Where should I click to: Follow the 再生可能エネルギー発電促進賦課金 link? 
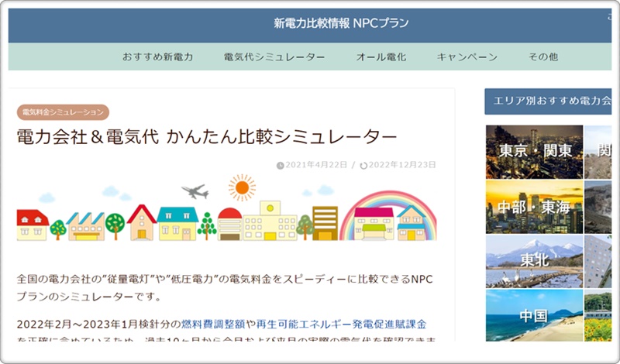tap(341, 325)
